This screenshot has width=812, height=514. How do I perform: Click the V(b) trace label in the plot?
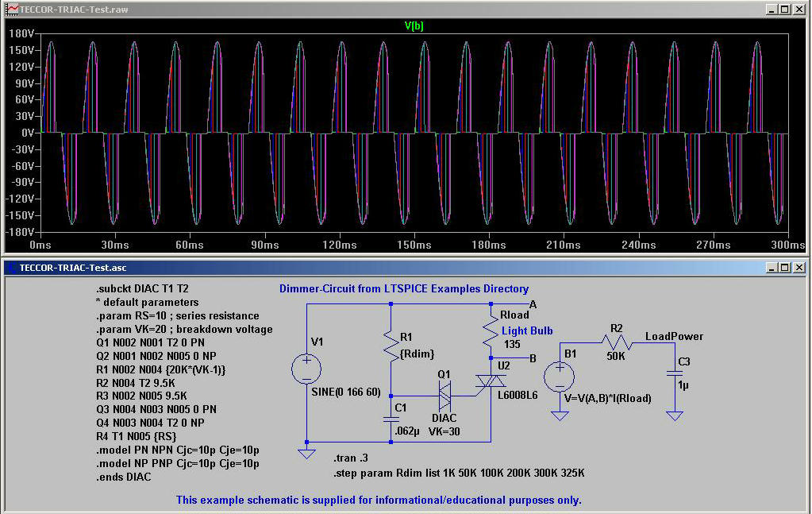[x=414, y=25]
